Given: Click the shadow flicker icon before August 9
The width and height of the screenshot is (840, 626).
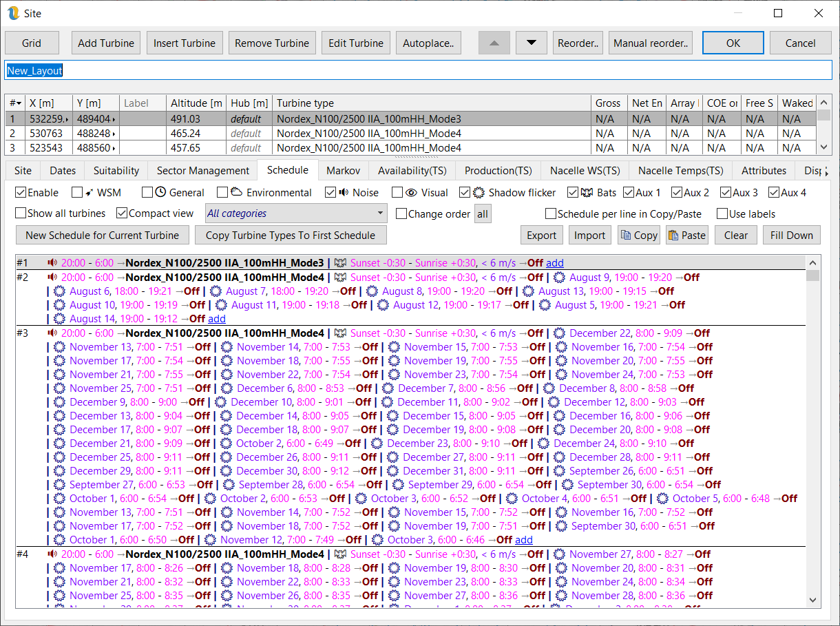Looking at the screenshot, I should (560, 278).
